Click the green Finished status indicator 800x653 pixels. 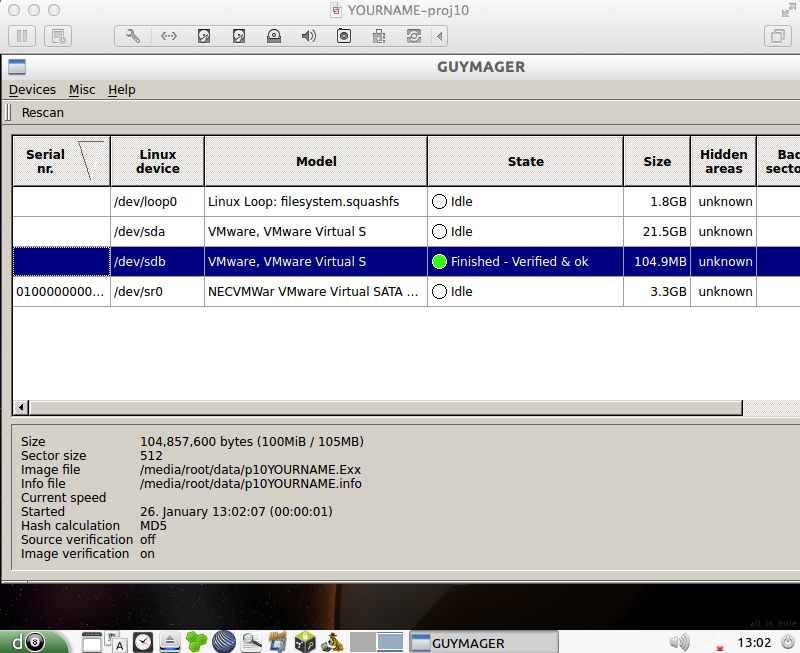[x=439, y=262]
